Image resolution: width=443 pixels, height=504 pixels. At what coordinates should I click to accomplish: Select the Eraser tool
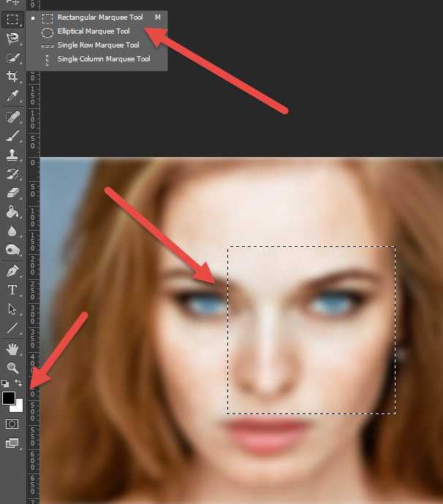pos(12,193)
